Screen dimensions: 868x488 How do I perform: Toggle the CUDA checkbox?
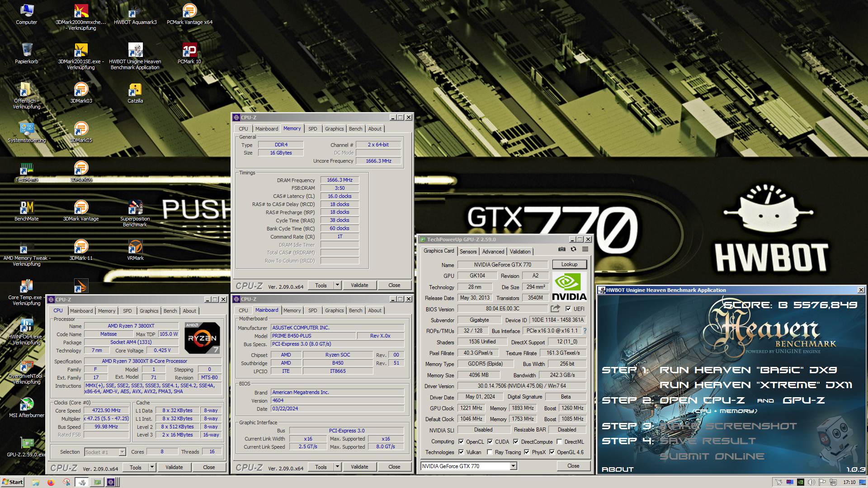490,442
